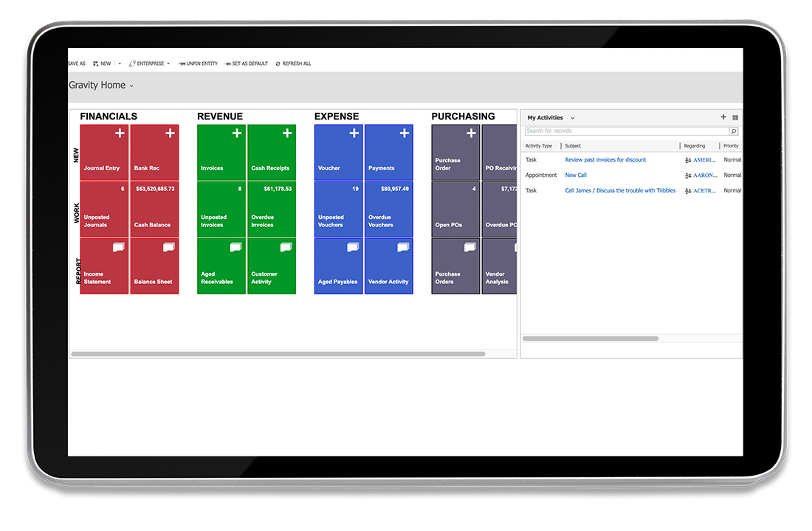Open the Enterprise dropdown menu
The height and width of the screenshot is (531, 812).
(149, 63)
